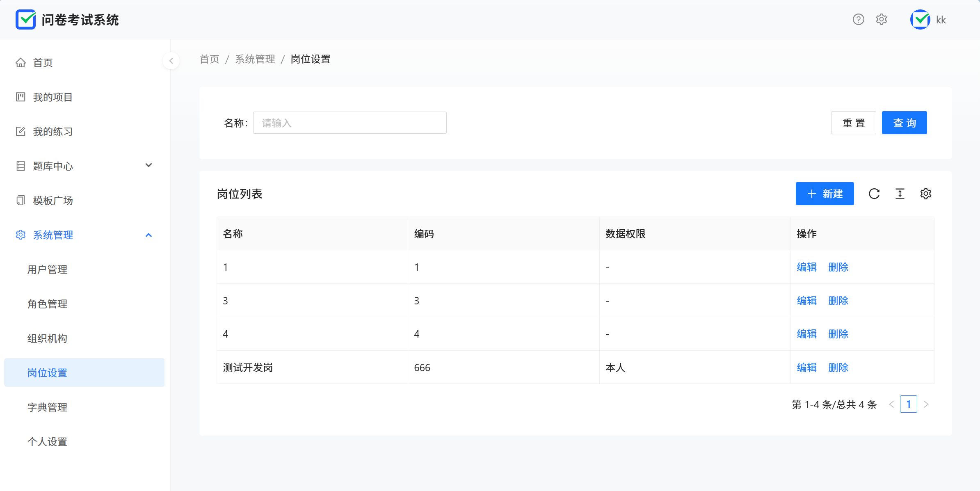Image resolution: width=980 pixels, height=491 pixels.
Task: Open 用户管理 menu item
Action: pyautogui.click(x=47, y=269)
